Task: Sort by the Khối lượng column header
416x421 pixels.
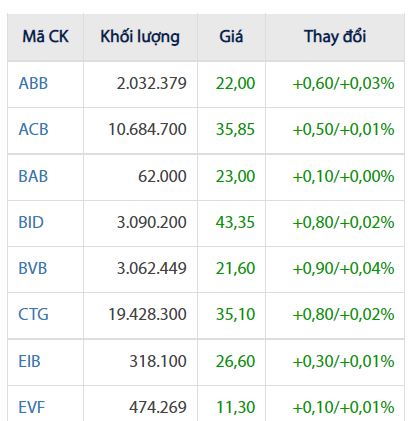Action: pyautogui.click(x=140, y=37)
